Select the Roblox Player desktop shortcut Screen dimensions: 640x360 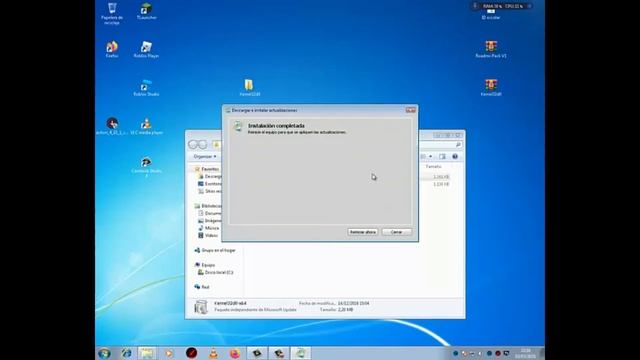coord(146,49)
